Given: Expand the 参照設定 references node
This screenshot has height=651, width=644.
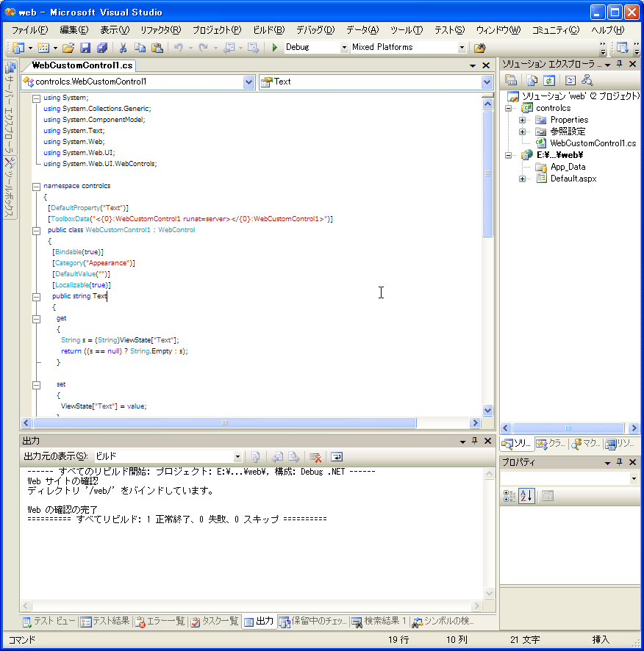Looking at the screenshot, I should coord(522,132).
